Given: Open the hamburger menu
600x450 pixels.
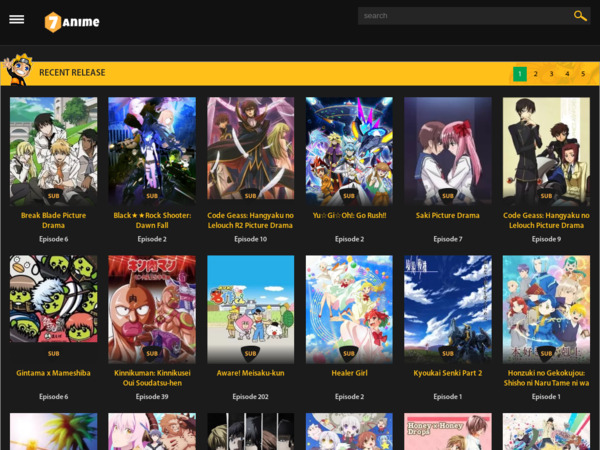Looking at the screenshot, I should (16, 19).
